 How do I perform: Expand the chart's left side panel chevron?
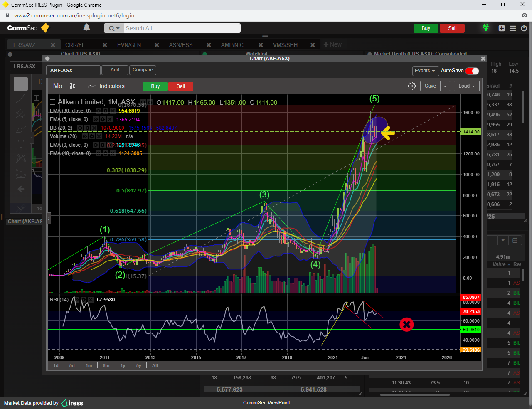(x=49, y=218)
